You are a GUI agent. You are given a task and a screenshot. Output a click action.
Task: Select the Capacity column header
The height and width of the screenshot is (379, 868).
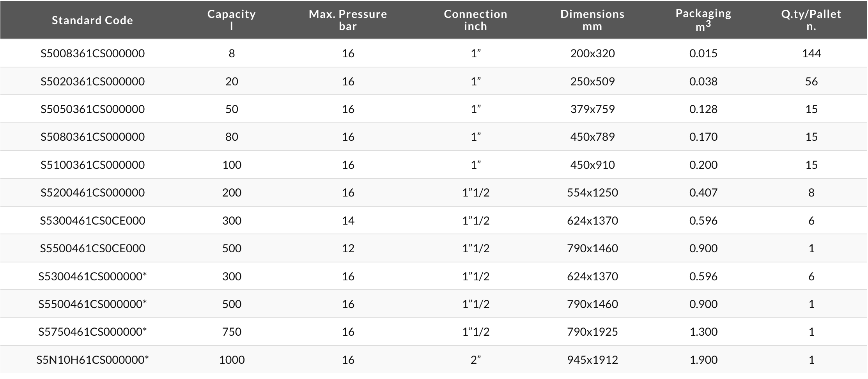click(232, 20)
